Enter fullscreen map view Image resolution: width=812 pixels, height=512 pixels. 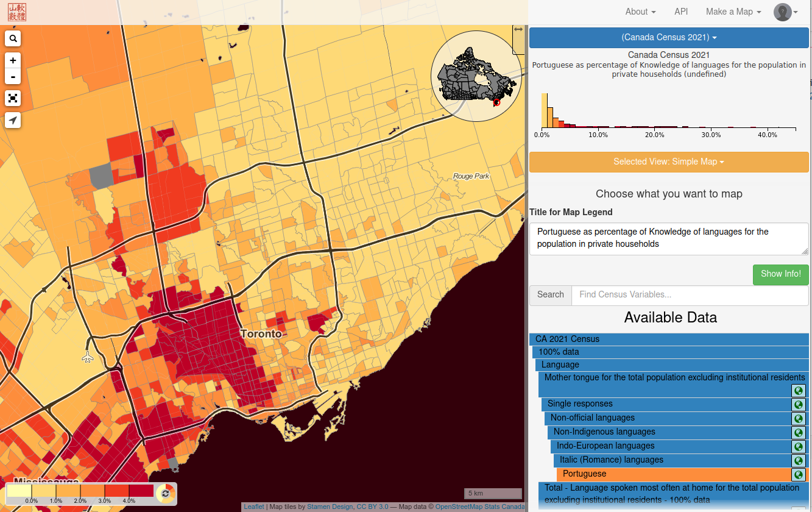pos(13,98)
